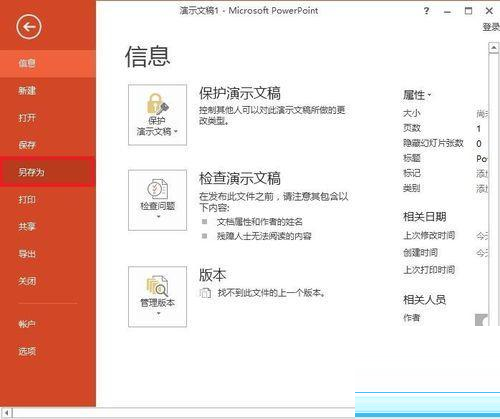Open the Help question mark icon
This screenshot has width=500, height=419.
(426, 11)
